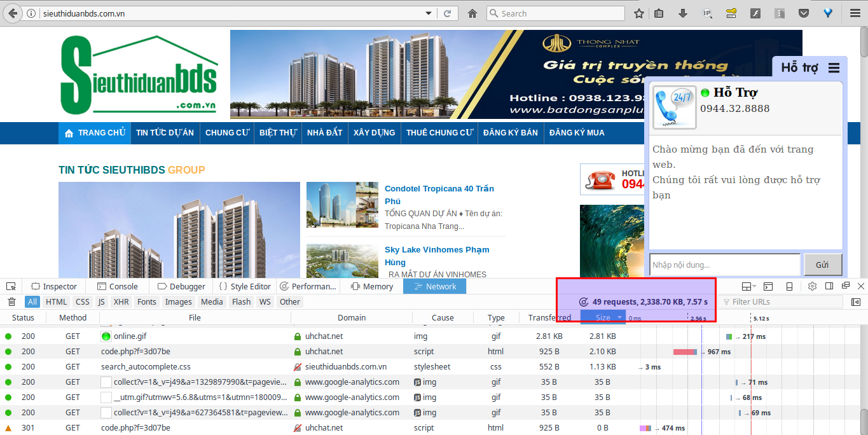Filter requests by Flash
868x435 pixels.
click(x=242, y=302)
